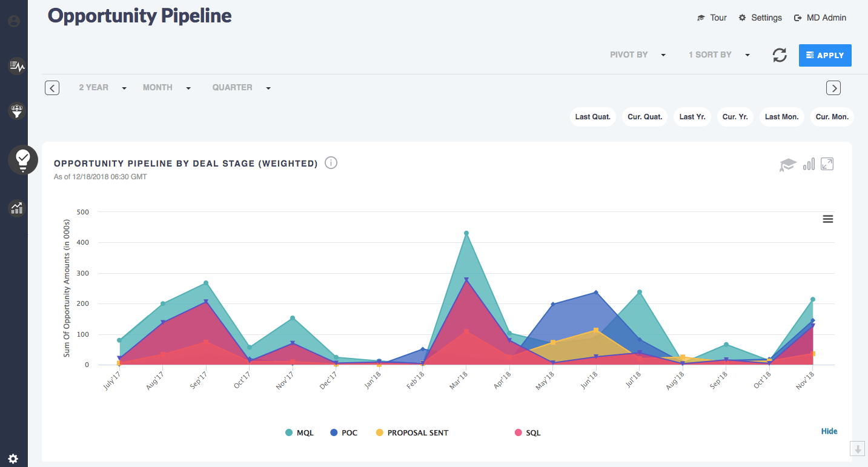Image resolution: width=868 pixels, height=467 pixels.
Task: Click the refresh icon near Apply
Action: point(780,55)
